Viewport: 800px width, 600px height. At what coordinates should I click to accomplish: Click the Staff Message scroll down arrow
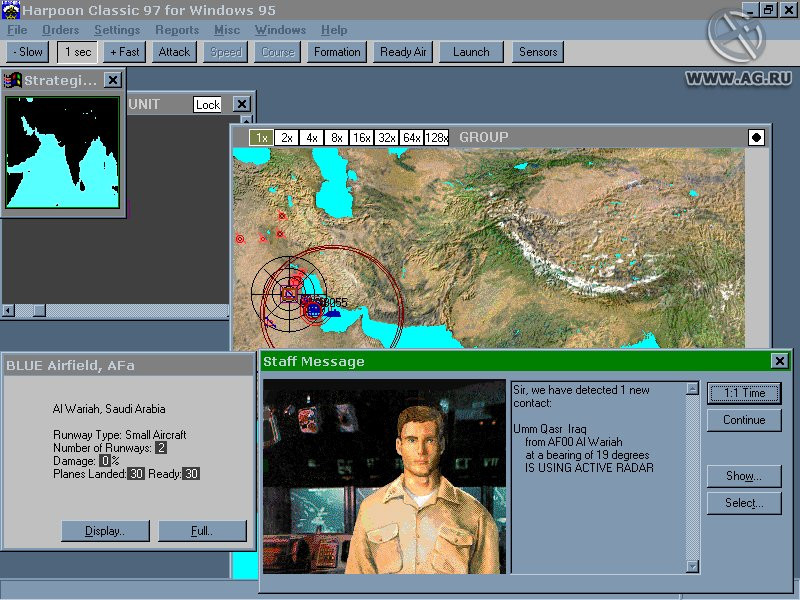click(692, 566)
